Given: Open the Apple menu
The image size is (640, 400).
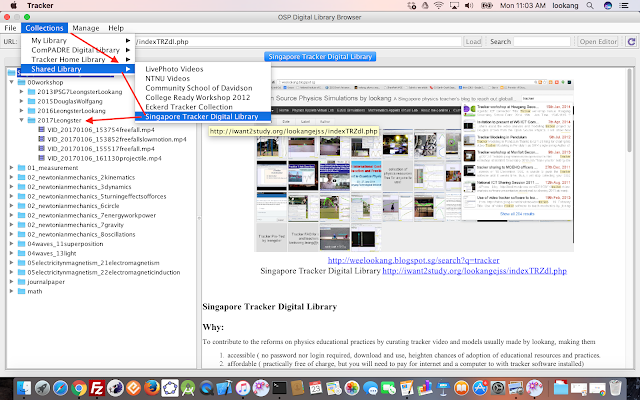Looking at the screenshot, I should tap(13, 5).
